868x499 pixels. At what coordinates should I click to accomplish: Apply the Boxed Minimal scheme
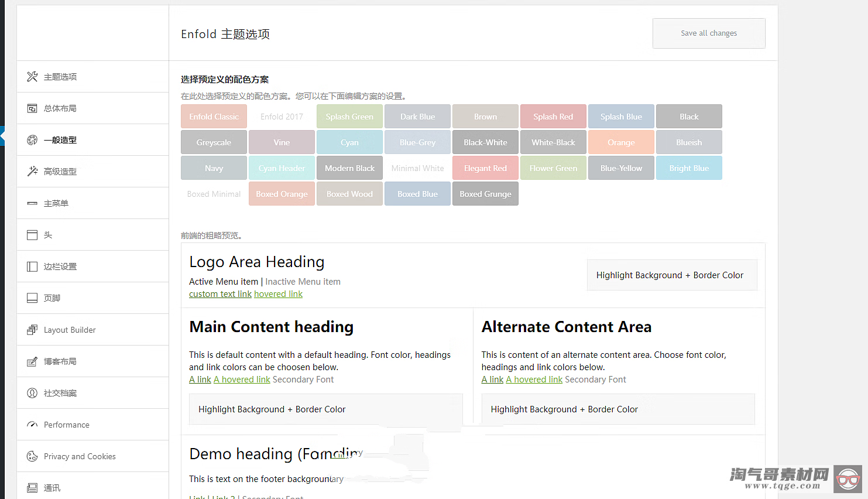click(x=214, y=194)
